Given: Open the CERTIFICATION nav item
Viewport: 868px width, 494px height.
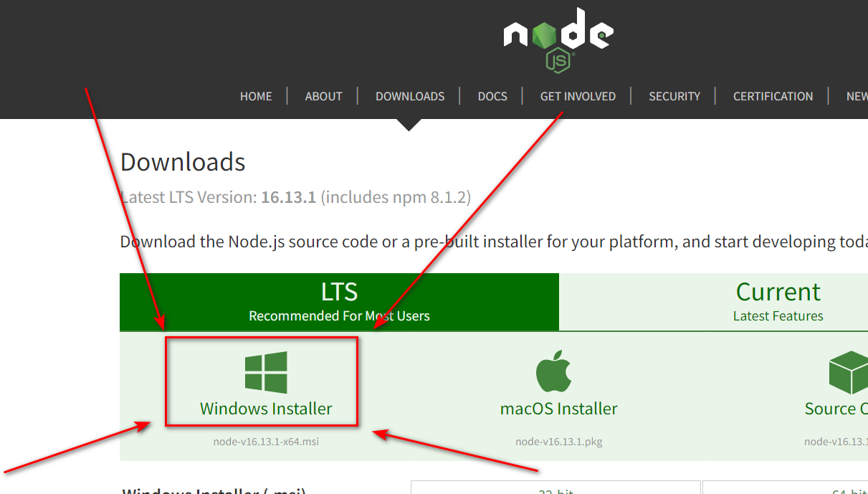Looking at the screenshot, I should (773, 96).
